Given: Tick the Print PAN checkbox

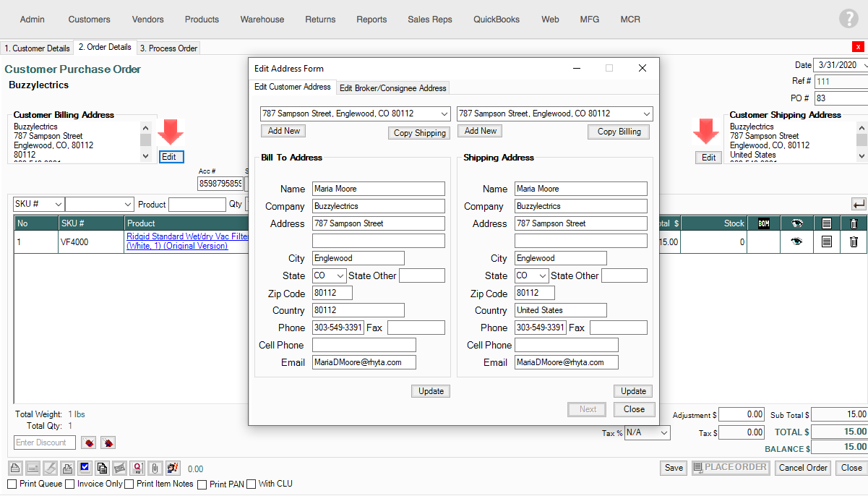Looking at the screenshot, I should click(202, 484).
